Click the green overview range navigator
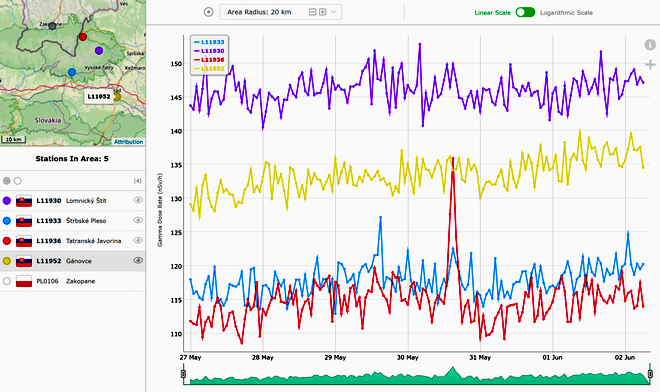 417,375
